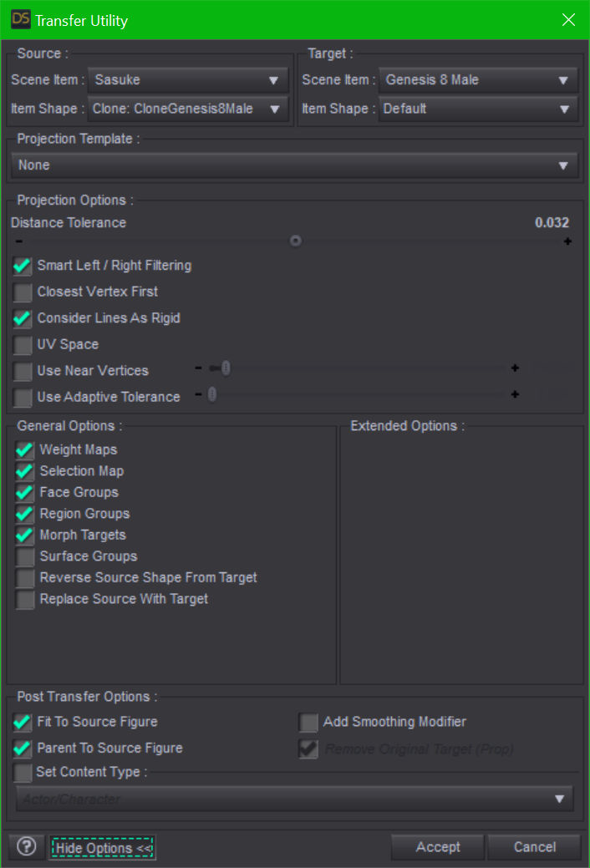
Task: Open the Source Scene Item dropdown
Action: coord(187,80)
